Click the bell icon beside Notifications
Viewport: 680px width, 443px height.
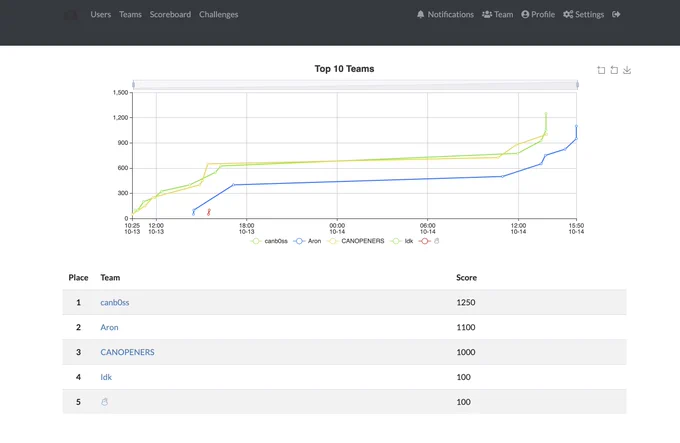[x=420, y=14]
